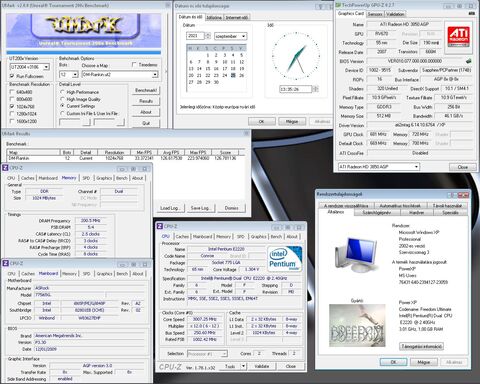The width and height of the screenshot is (480, 384).
Task: Click the Validate button in CPU-Z
Action: (262, 366)
